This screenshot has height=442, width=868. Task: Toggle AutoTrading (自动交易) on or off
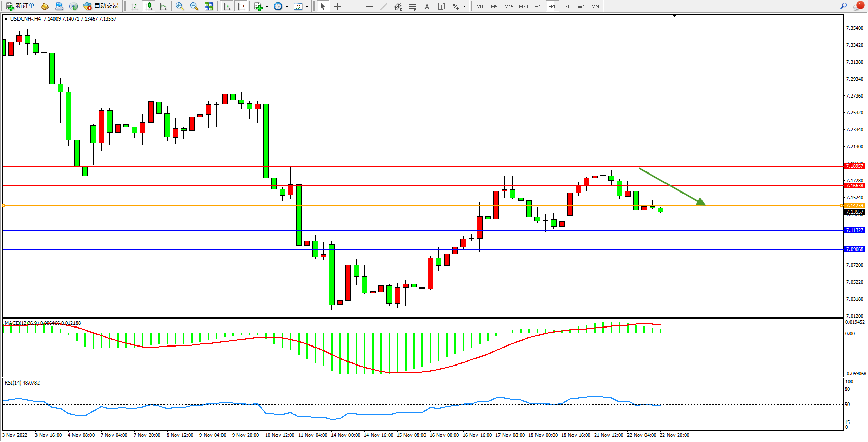[101, 6]
